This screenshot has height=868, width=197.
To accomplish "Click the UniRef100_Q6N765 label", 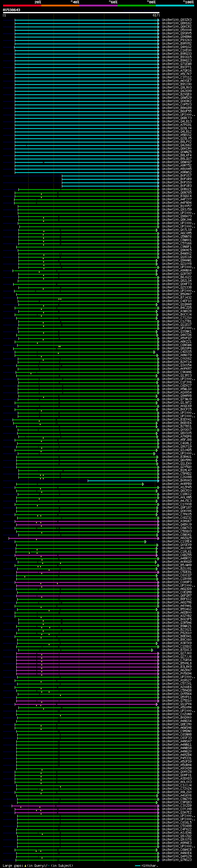I will click(x=177, y=193).
